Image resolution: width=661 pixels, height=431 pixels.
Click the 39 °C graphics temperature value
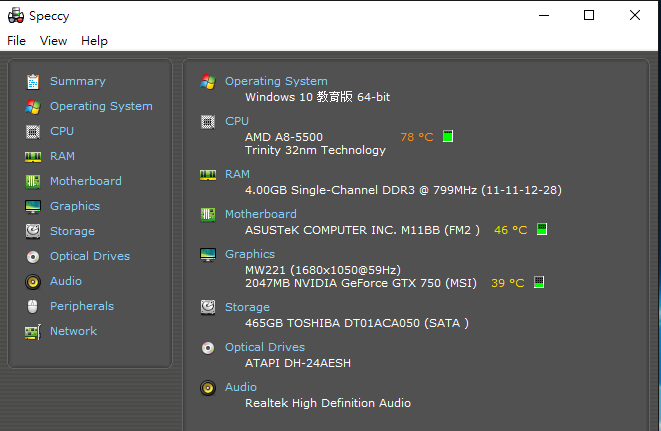(508, 283)
